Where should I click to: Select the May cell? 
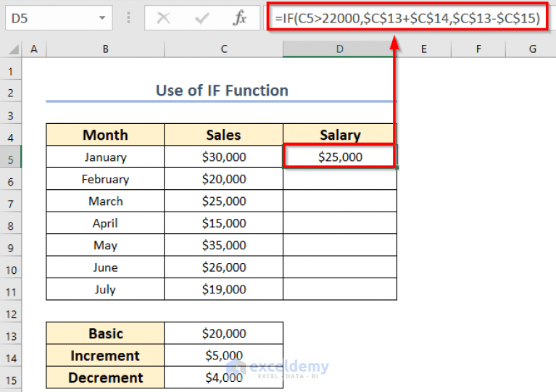pos(105,245)
